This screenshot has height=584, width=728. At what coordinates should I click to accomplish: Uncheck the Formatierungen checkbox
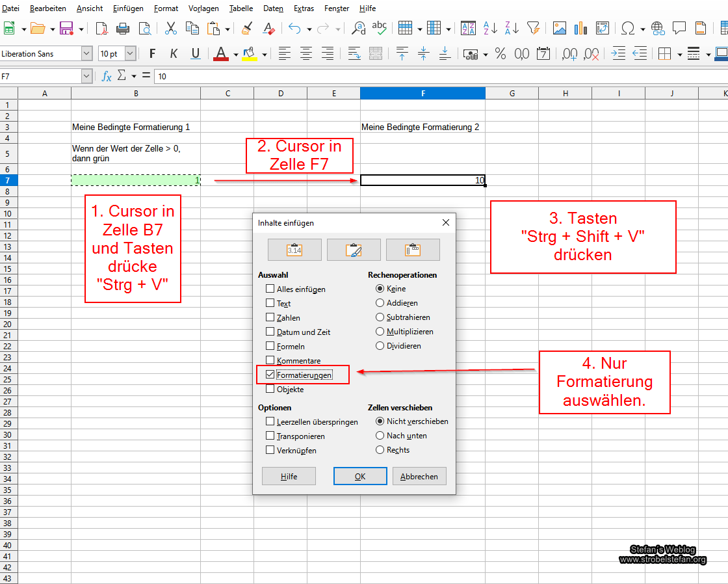tap(270, 375)
